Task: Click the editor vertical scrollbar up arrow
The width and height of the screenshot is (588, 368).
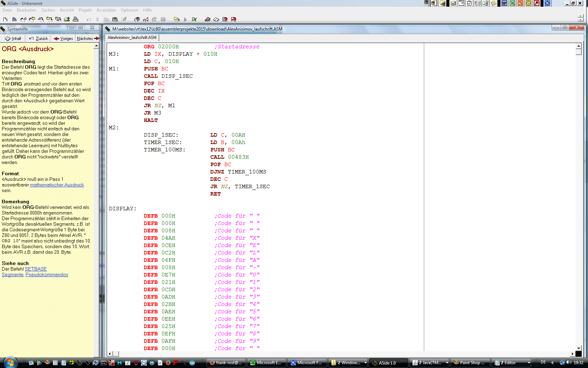Action: pyautogui.click(x=579, y=46)
